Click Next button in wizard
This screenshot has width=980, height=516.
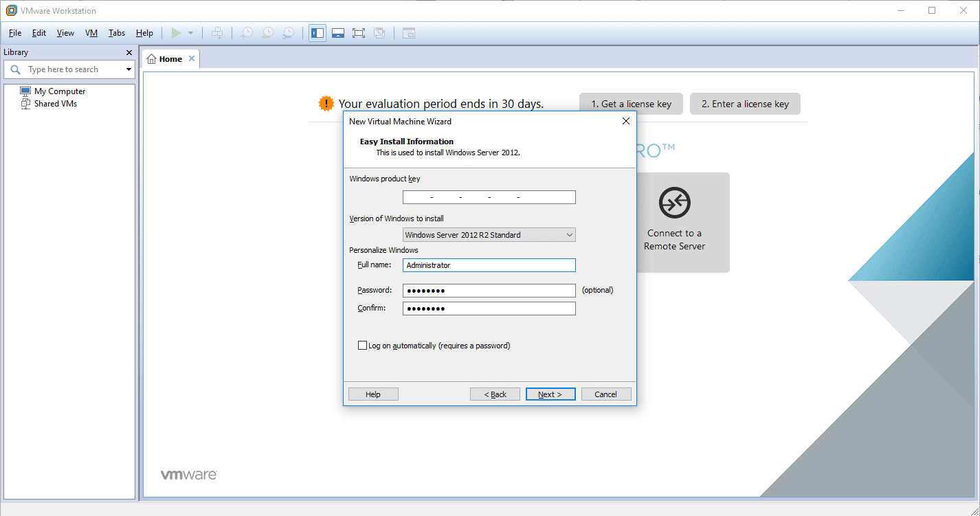(550, 394)
